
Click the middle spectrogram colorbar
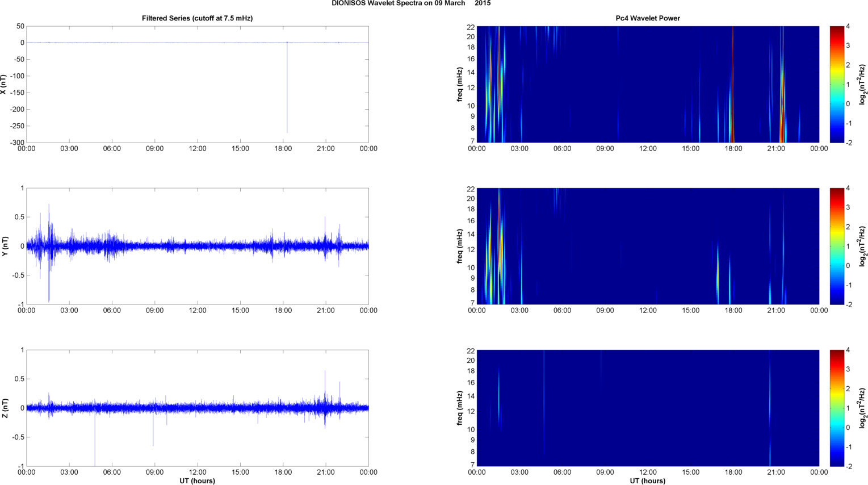click(x=836, y=246)
